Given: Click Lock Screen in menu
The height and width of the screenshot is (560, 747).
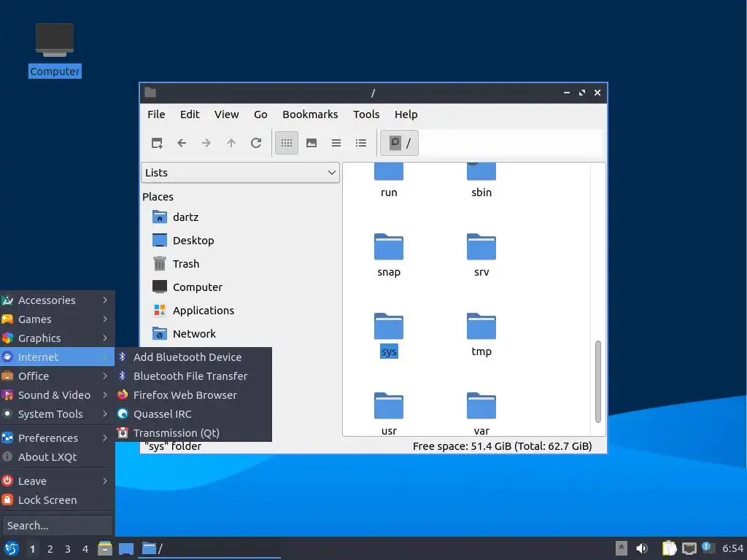Looking at the screenshot, I should pyautogui.click(x=57, y=500).
